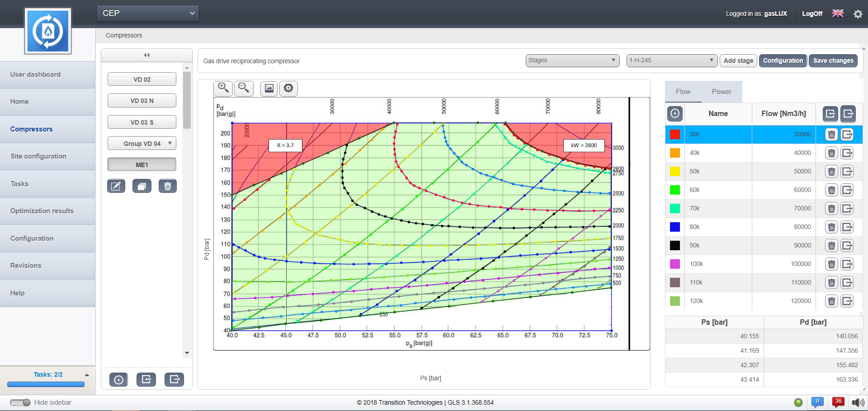Save chart as image icon
This screenshot has width=868, height=411.
pyautogui.click(x=269, y=88)
